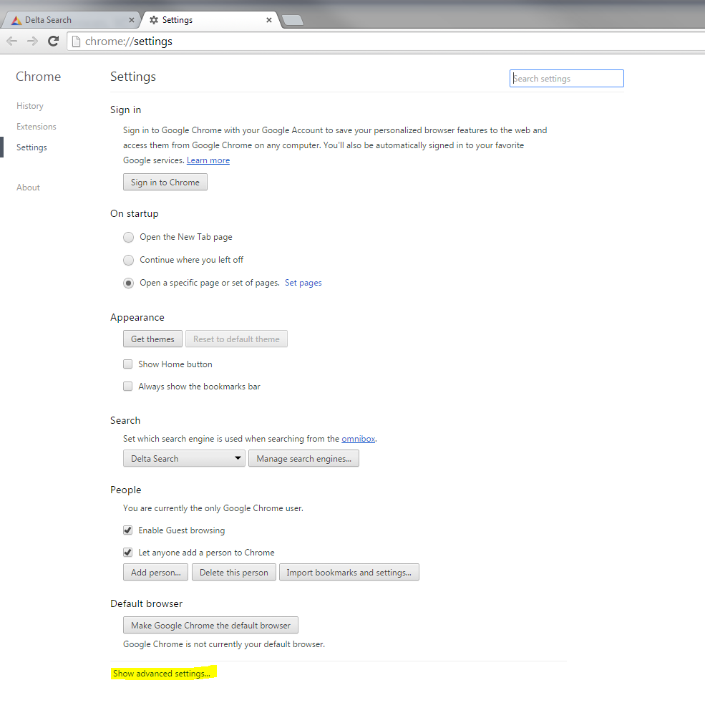Select Settings in the sidebar
Screen dimensions: 705x728
point(31,147)
